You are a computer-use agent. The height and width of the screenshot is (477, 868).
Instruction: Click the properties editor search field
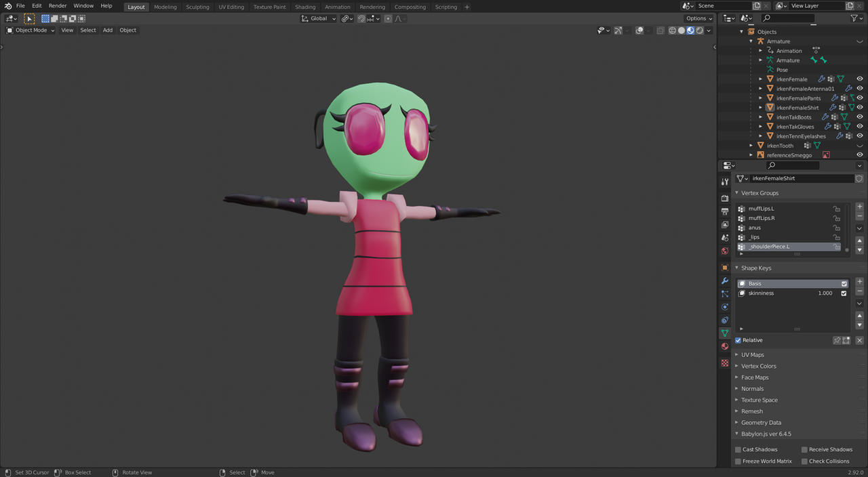792,165
